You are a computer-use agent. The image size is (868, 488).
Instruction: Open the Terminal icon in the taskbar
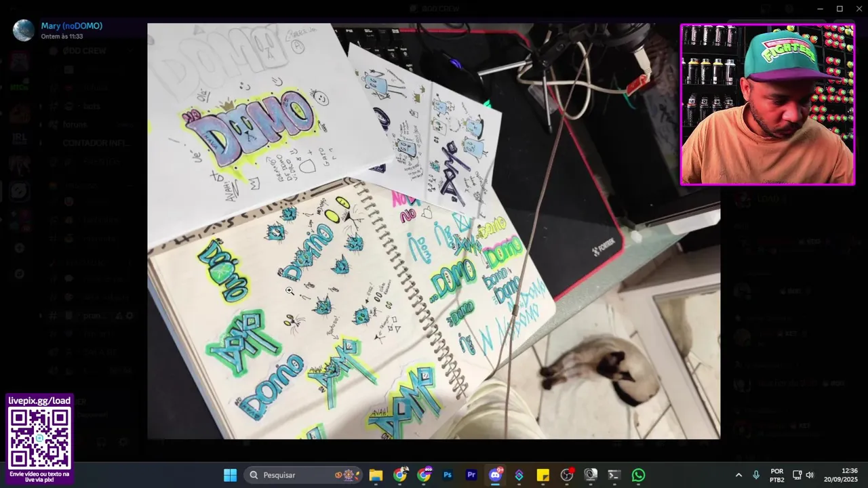click(x=614, y=475)
